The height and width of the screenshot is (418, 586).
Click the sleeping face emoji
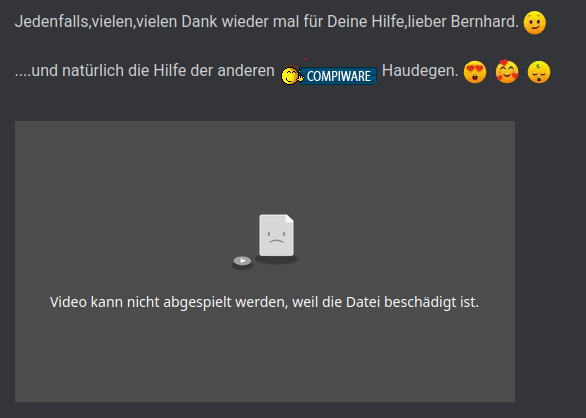539,72
